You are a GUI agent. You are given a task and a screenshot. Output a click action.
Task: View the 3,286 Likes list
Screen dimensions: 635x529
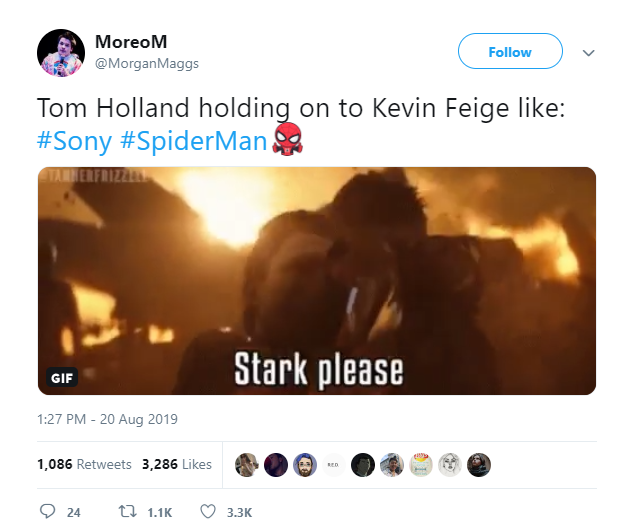(177, 464)
